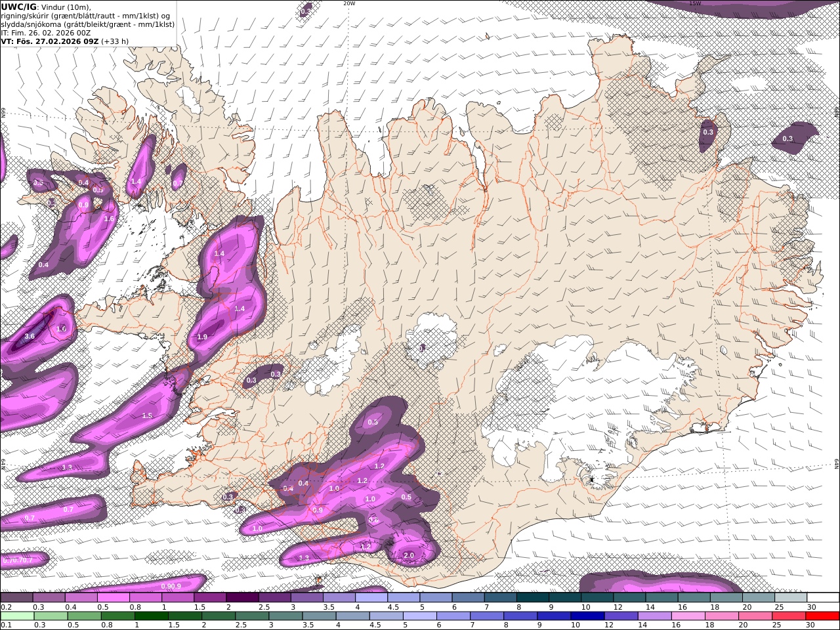840x630 pixels.
Task: Click the '10' label in the lower rain legend row
Action: [x=575, y=625]
